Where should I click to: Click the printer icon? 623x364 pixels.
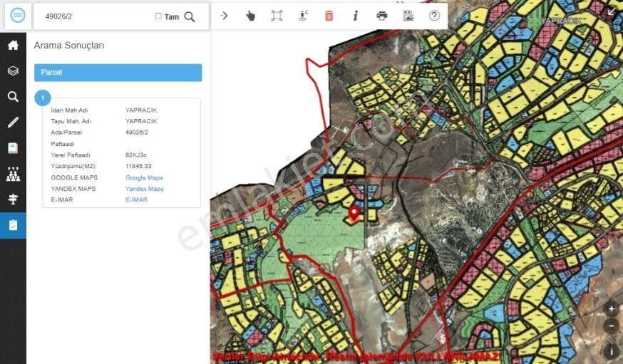click(382, 16)
